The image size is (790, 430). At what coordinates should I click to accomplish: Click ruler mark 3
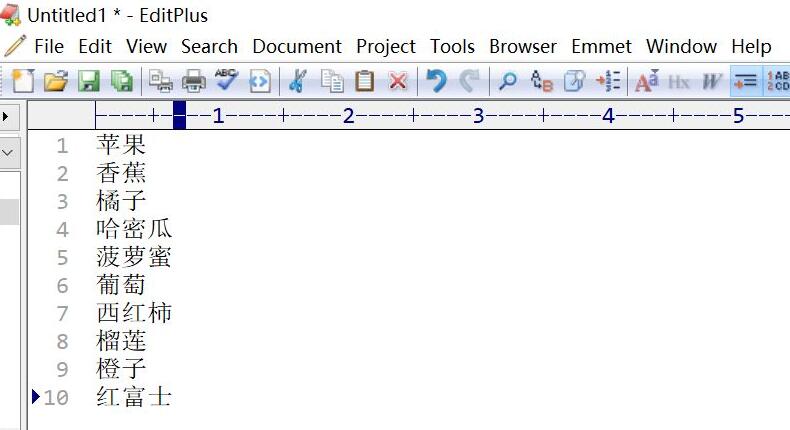point(478,116)
